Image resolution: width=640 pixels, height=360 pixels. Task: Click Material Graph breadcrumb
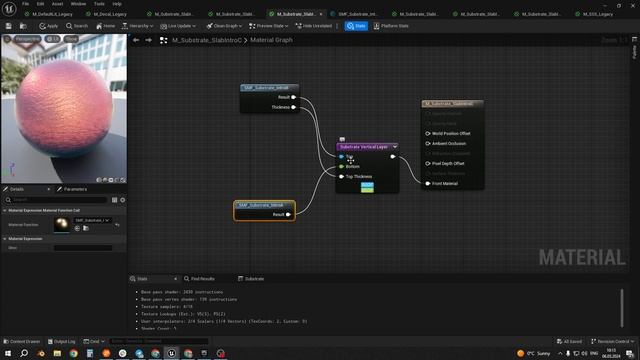(271, 40)
